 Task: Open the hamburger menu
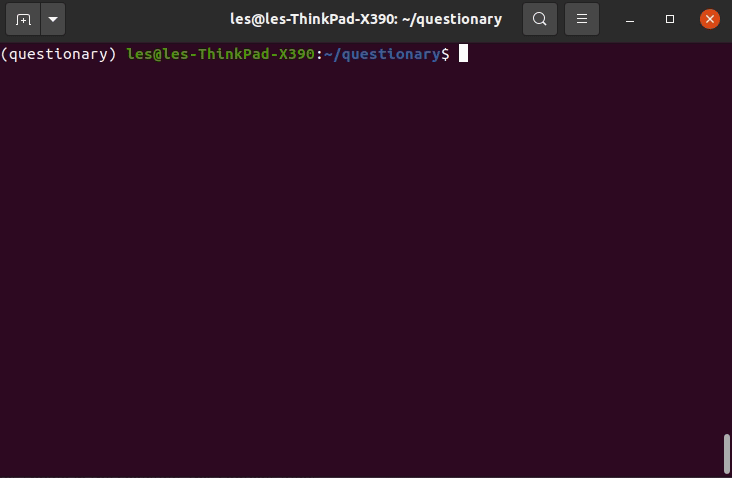click(582, 19)
